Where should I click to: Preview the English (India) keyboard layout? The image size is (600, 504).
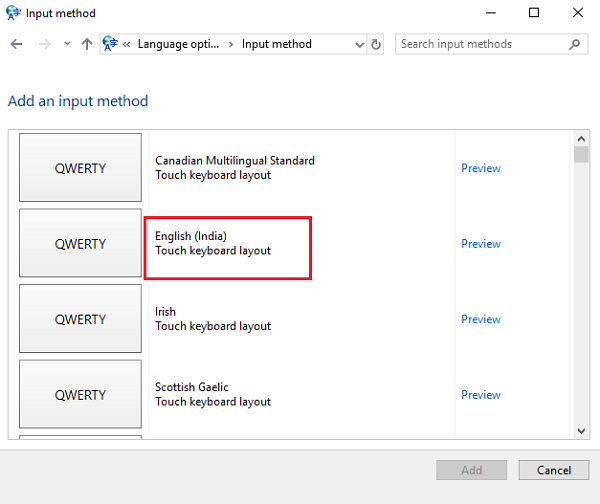pos(480,244)
